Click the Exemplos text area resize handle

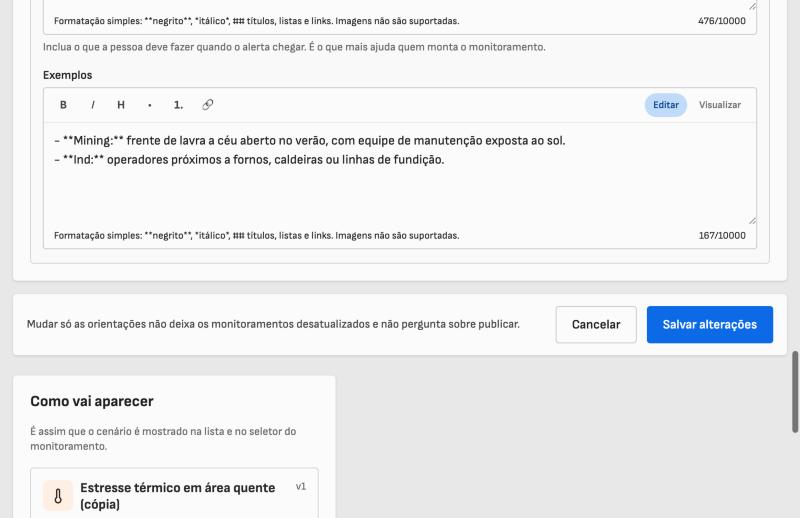click(x=752, y=220)
